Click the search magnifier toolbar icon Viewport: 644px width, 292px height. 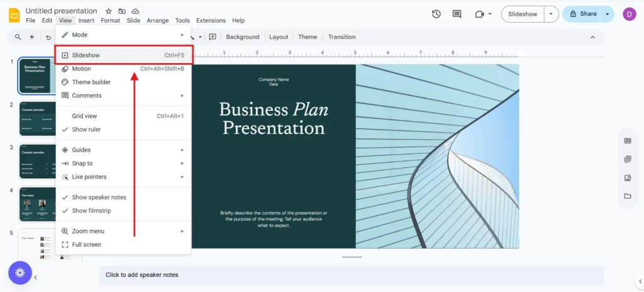pos(18,37)
